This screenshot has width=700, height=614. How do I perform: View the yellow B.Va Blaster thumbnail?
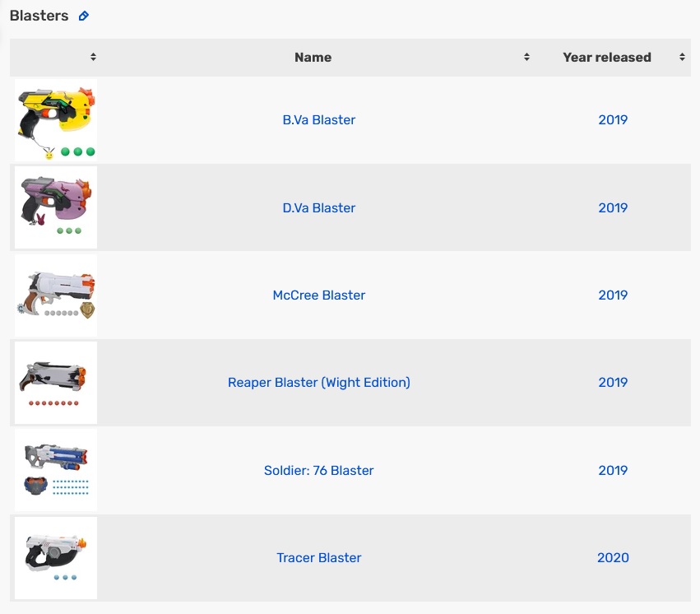point(56,120)
